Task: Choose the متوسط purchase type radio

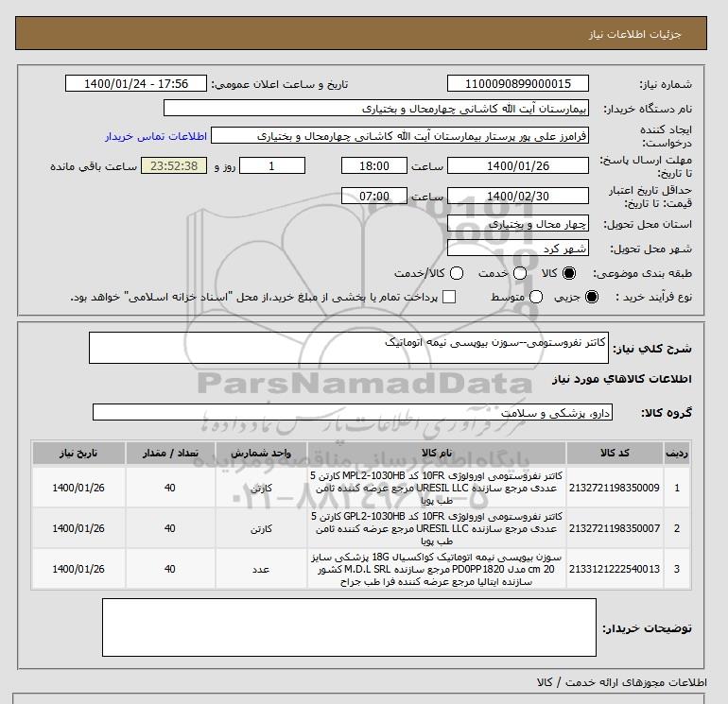Action: point(536,297)
